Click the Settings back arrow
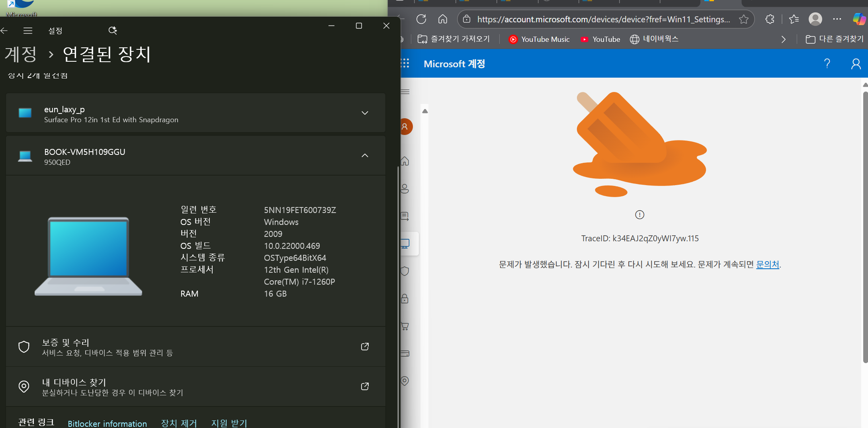Image resolution: width=868 pixels, height=428 pixels. click(4, 31)
